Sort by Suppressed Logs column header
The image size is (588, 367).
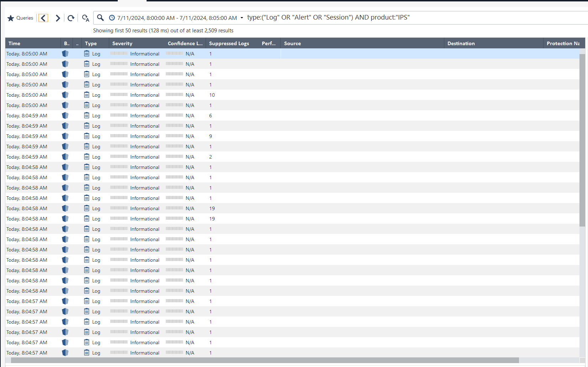(x=229, y=43)
